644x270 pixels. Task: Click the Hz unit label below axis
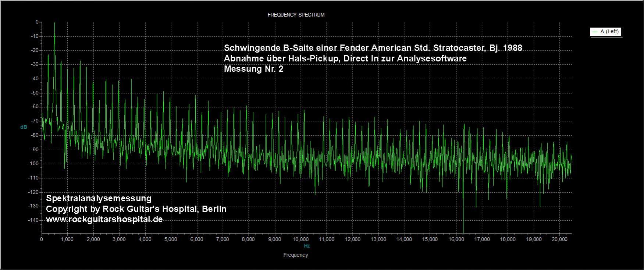click(307, 246)
